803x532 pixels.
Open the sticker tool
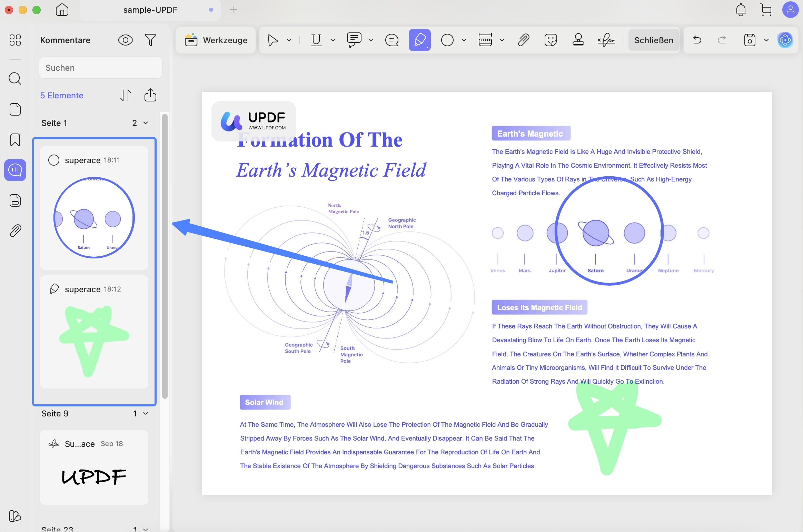pyautogui.click(x=551, y=40)
